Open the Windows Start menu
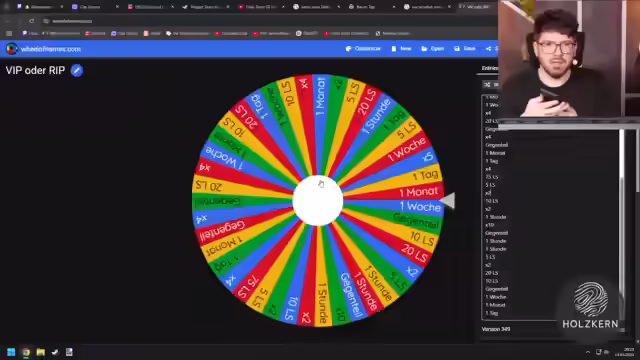This screenshot has height=360, width=640. [x=11, y=352]
